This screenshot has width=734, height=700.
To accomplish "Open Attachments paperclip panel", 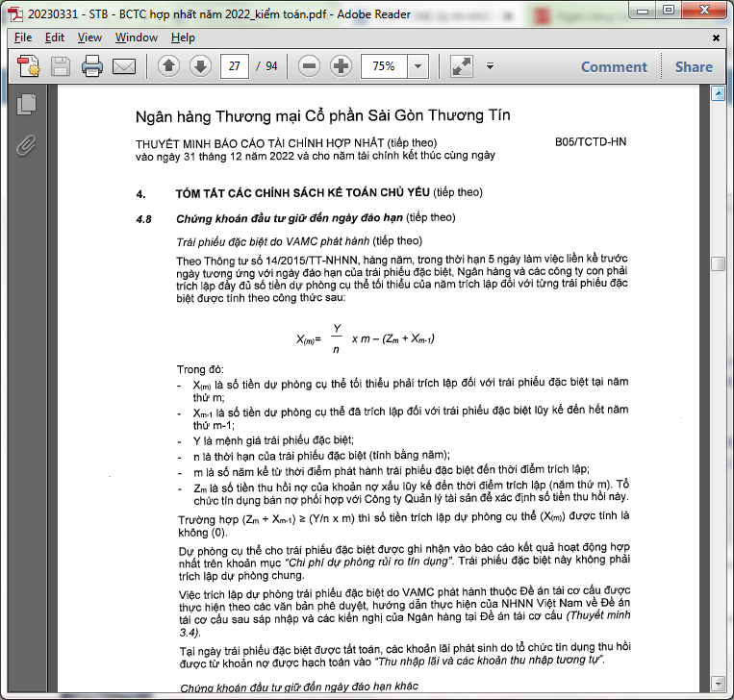I will click(26, 145).
